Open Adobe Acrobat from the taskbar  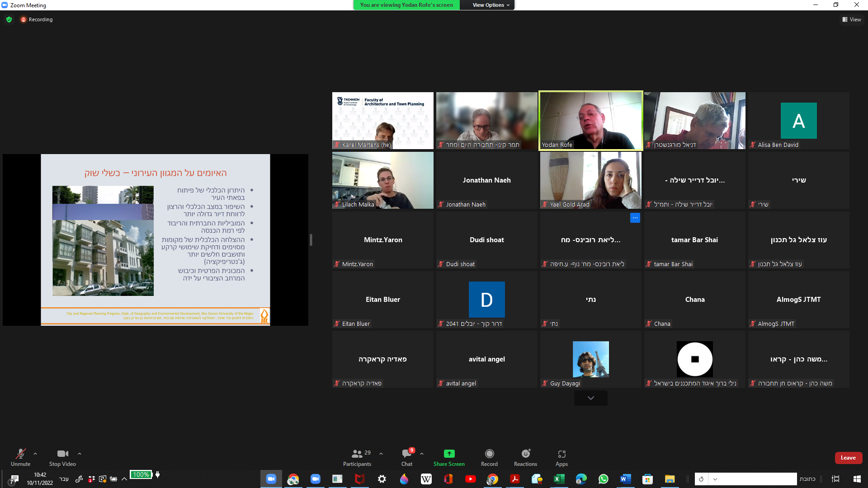[x=515, y=479]
